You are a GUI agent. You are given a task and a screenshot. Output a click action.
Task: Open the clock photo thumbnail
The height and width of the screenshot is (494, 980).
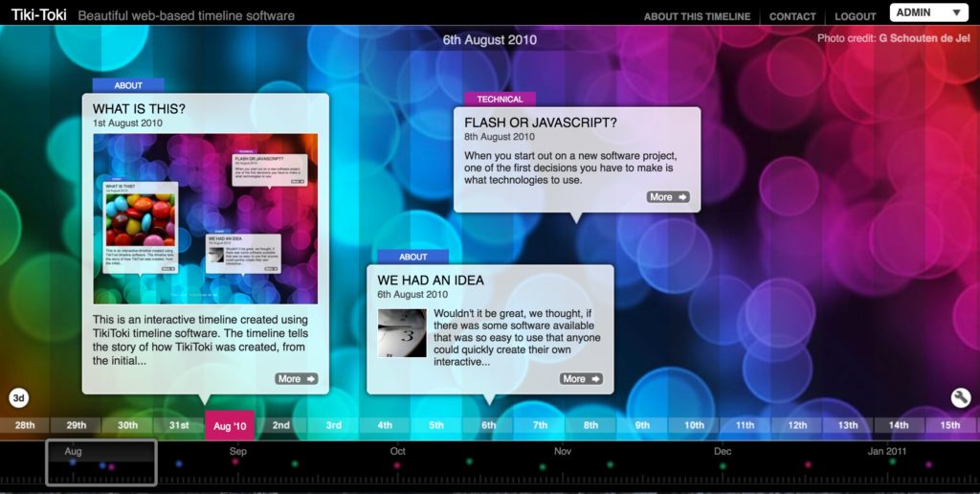point(402,332)
